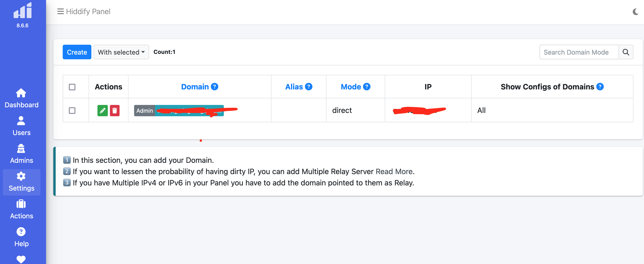Go to Settings via sidebar gear icon

coord(21,182)
